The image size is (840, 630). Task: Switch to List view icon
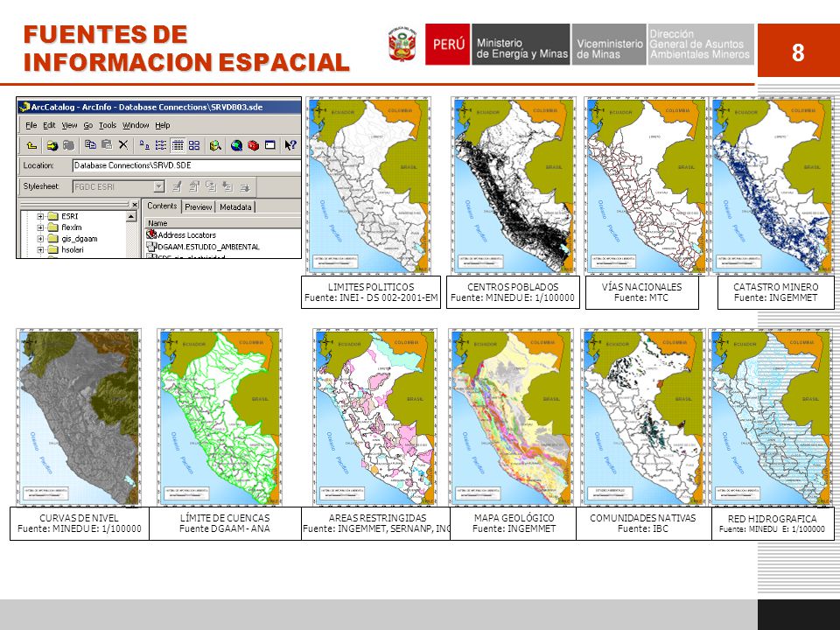[x=161, y=144]
